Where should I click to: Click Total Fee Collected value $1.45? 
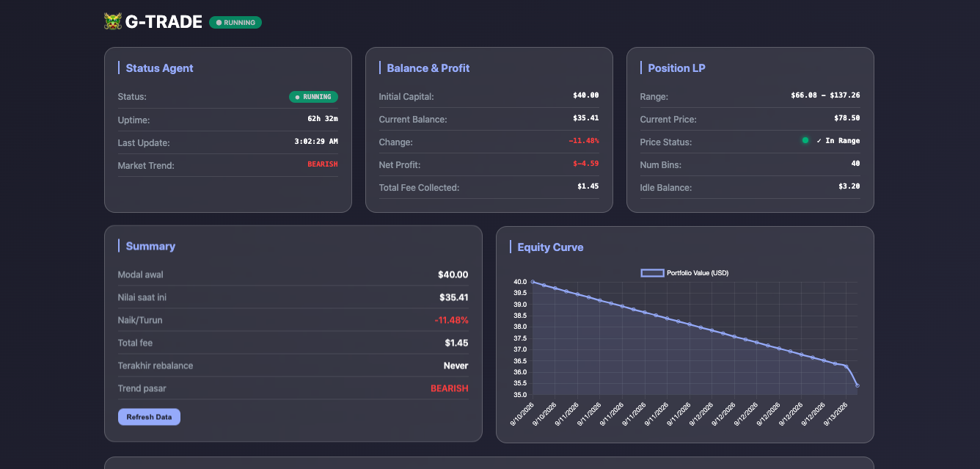click(588, 187)
